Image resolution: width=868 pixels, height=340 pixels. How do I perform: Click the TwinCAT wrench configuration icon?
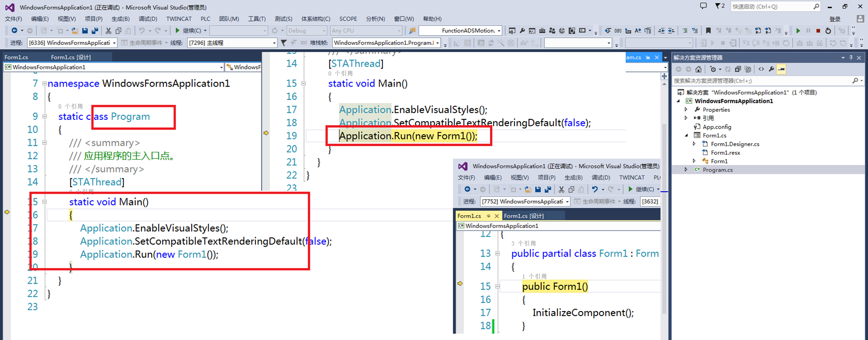click(x=522, y=30)
